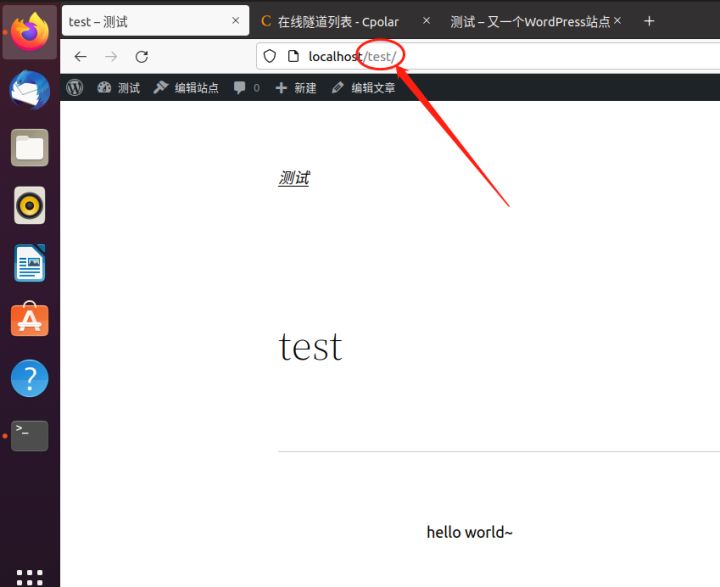Click the page info icon beside URL

pyautogui.click(x=293, y=56)
